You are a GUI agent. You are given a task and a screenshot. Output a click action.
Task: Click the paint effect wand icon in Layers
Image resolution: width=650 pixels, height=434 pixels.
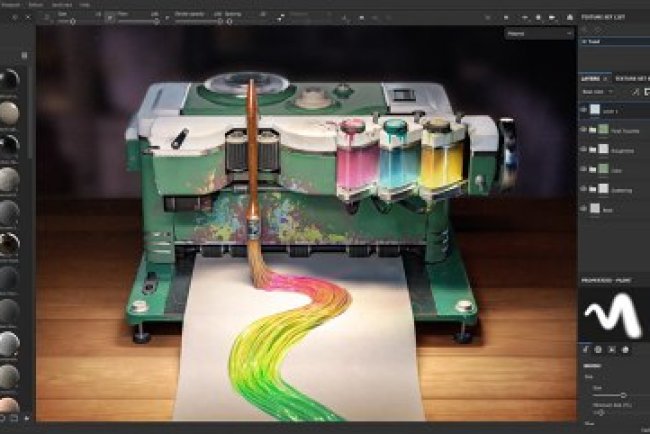point(635,92)
